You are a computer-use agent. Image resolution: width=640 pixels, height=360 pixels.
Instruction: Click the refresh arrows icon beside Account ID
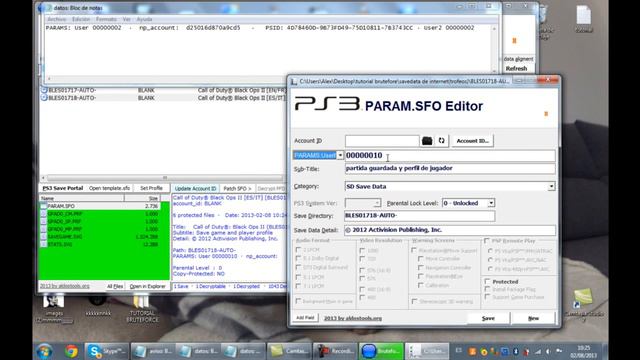tap(442, 141)
